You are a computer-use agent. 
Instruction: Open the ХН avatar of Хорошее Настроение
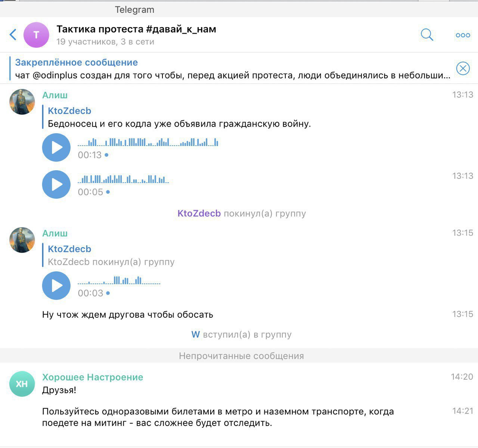click(22, 384)
